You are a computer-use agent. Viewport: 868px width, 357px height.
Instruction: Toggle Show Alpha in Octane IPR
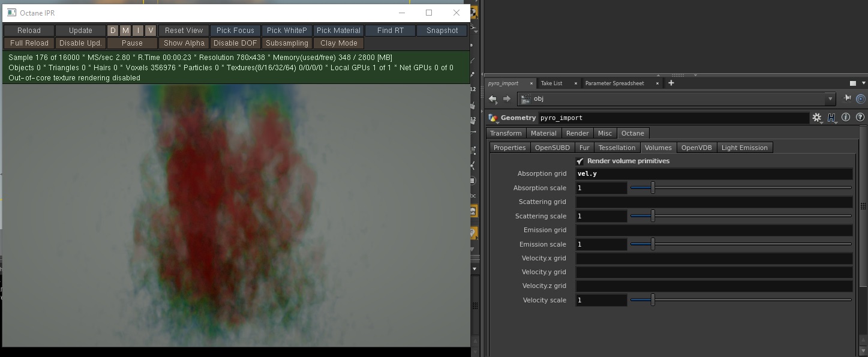(184, 43)
